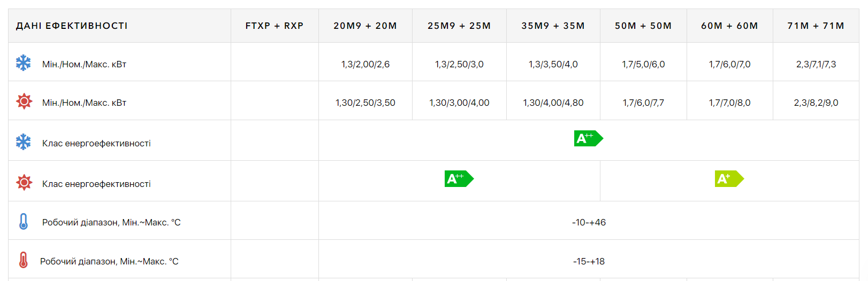
Task: Click the light green A+ heating class badge
Action: (x=729, y=178)
